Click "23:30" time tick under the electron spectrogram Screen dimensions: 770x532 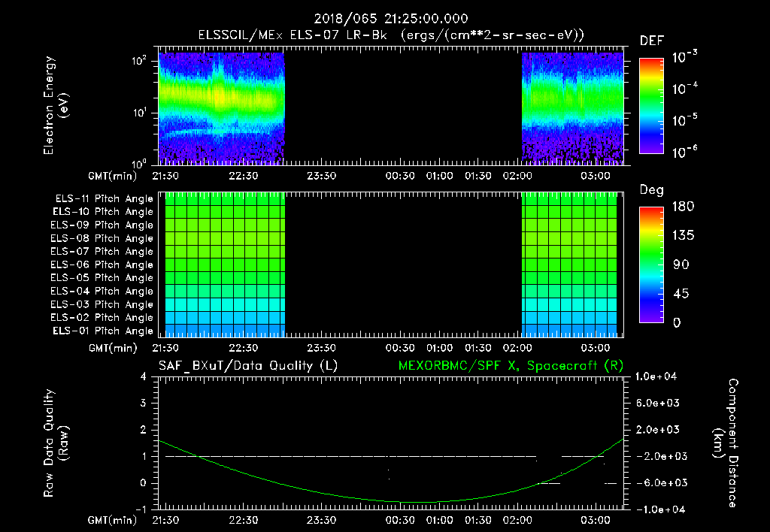322,176
